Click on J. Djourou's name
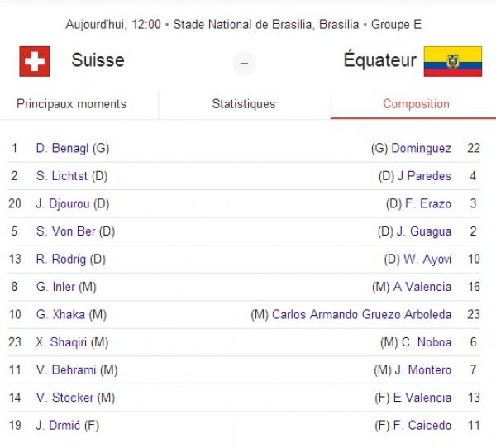The width and height of the screenshot is (496, 448). [63, 204]
